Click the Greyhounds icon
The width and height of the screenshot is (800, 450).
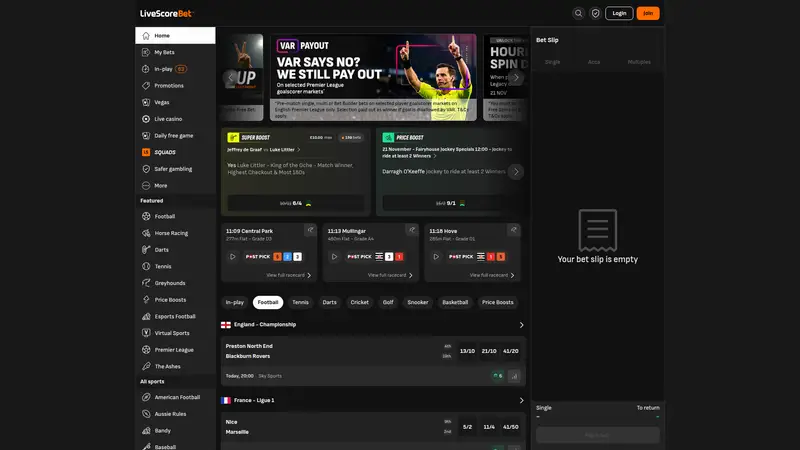coord(146,283)
